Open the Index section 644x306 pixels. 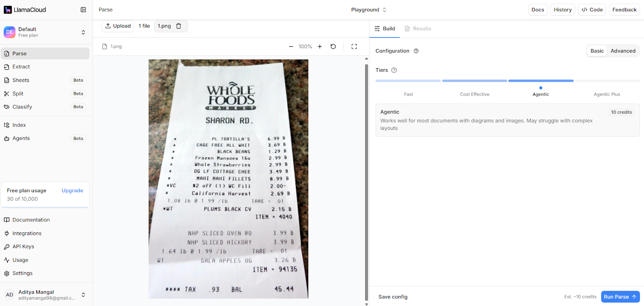coord(45,125)
